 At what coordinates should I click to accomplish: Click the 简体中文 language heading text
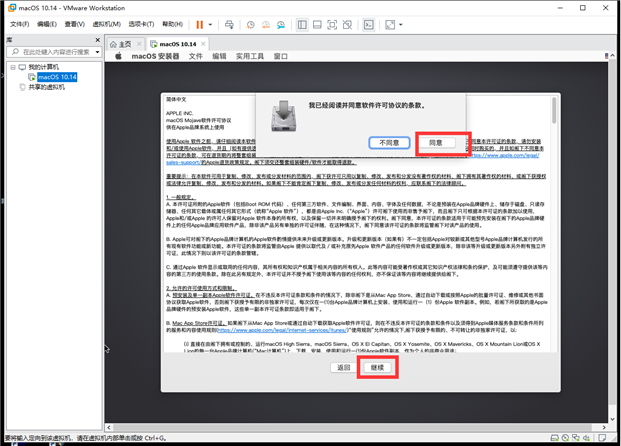pyautogui.click(x=176, y=99)
